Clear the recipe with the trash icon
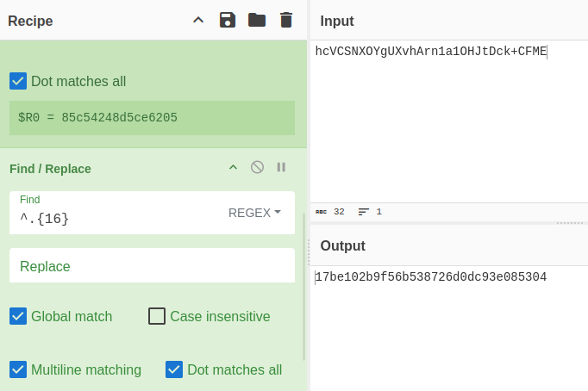Screen dimensions: 588x391 [x=286, y=20]
